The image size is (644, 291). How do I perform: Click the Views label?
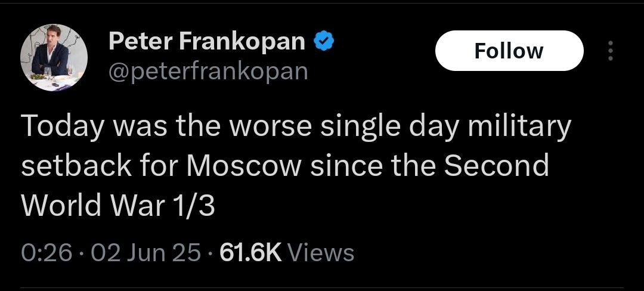click(321, 252)
